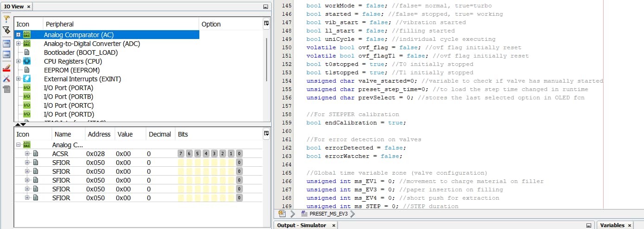Open the register list column chooser icon
Viewport: 644px width, 229px height.
(x=266, y=134)
